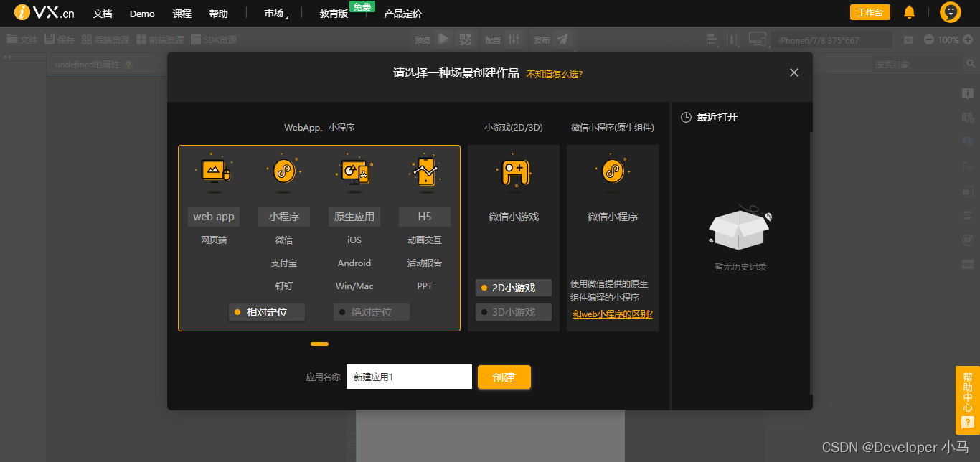Click the 支付宝 text

point(284,263)
